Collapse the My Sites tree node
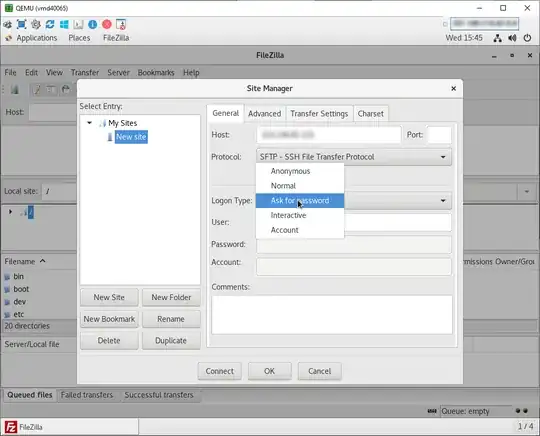The image size is (540, 436). click(x=89, y=123)
